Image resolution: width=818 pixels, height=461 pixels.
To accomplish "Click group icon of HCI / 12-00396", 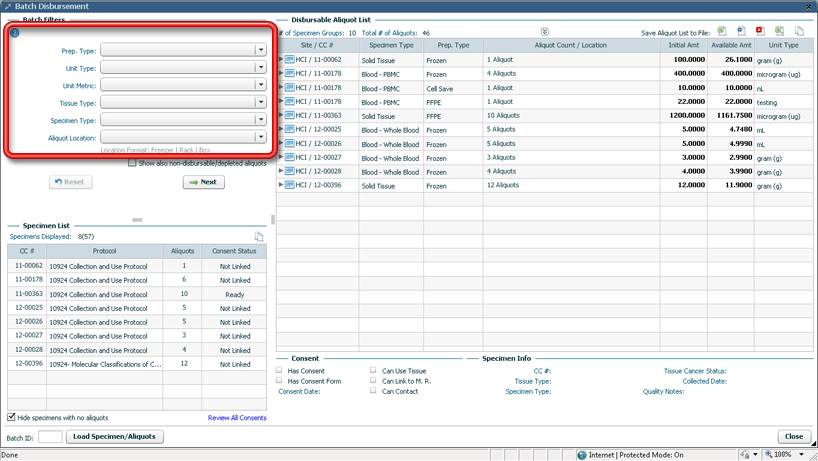I will click(290, 185).
